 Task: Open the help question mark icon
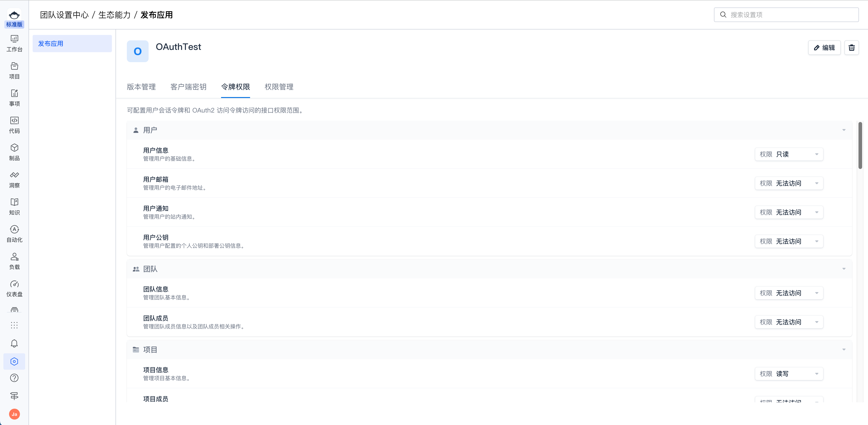(x=14, y=378)
